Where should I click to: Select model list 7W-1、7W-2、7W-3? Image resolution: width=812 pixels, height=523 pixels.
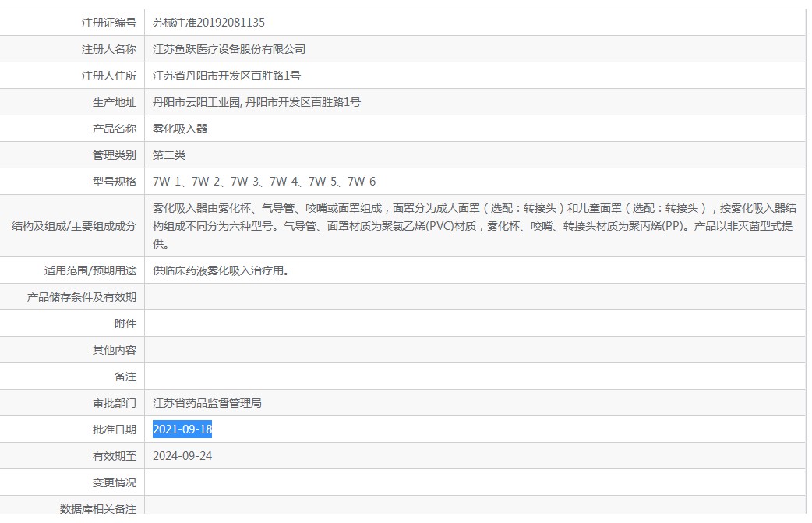tap(264, 182)
